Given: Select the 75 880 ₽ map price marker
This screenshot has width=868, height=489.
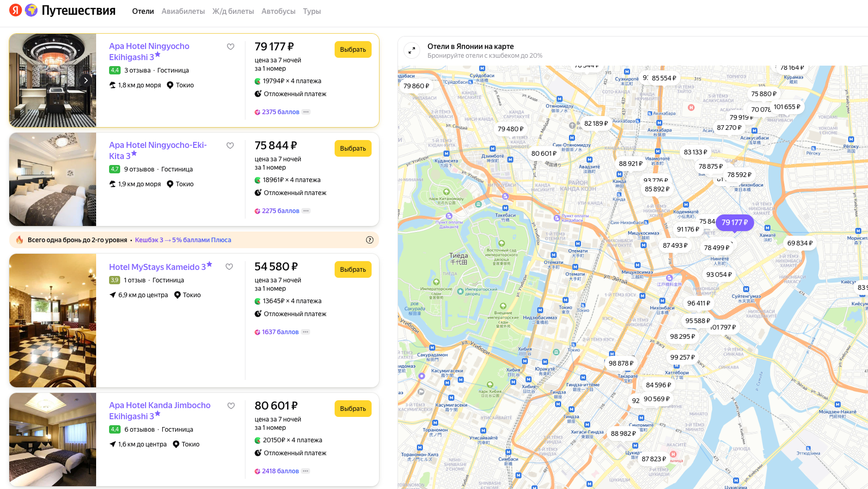Looking at the screenshot, I should pyautogui.click(x=764, y=94).
